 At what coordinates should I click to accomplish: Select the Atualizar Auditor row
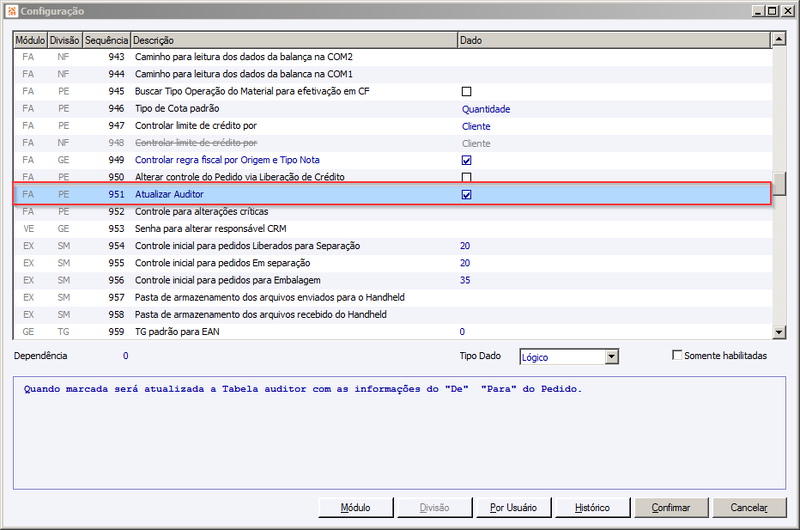click(392, 194)
